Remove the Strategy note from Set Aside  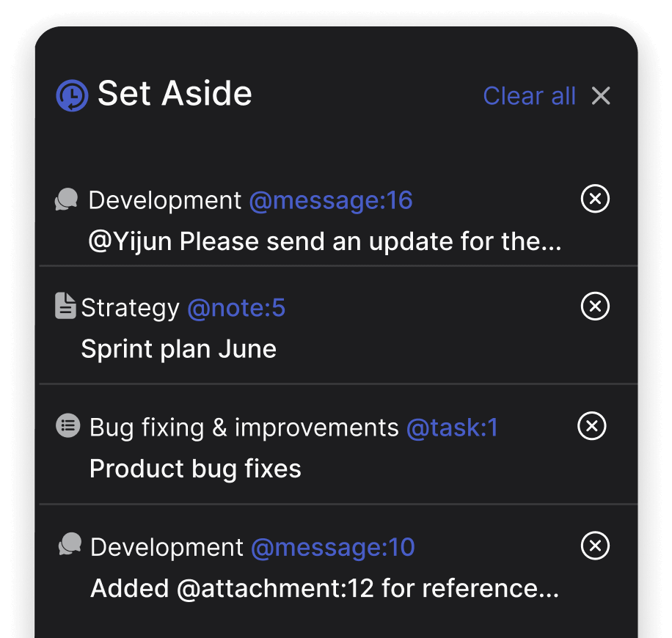pyautogui.click(x=595, y=307)
